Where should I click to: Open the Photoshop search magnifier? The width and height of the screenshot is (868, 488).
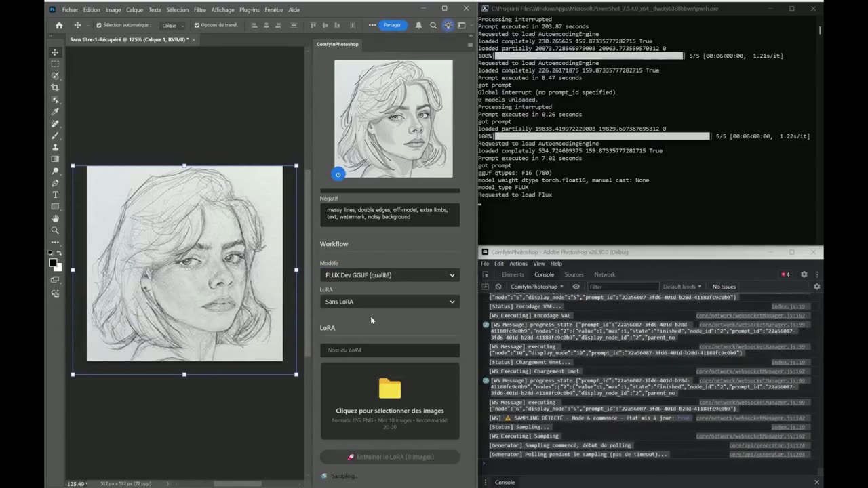[x=433, y=25]
